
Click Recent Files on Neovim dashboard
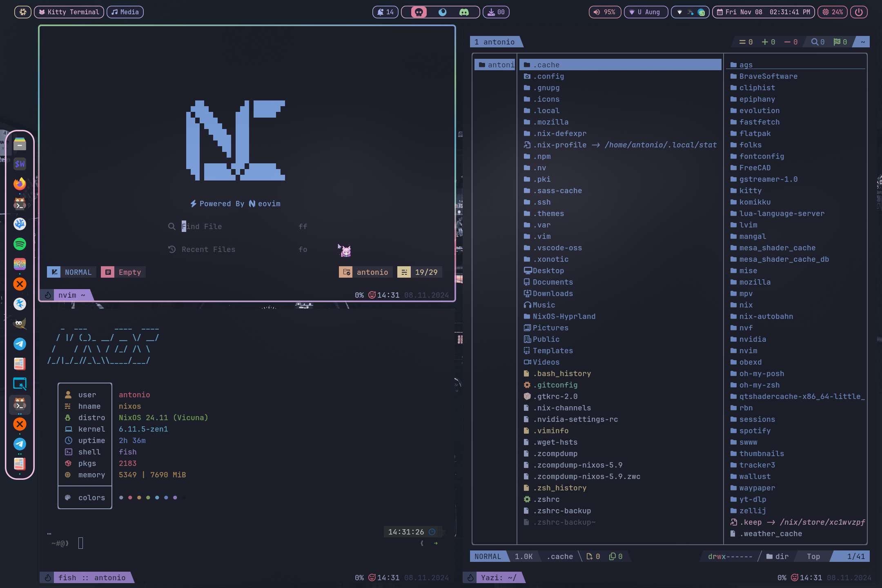208,249
